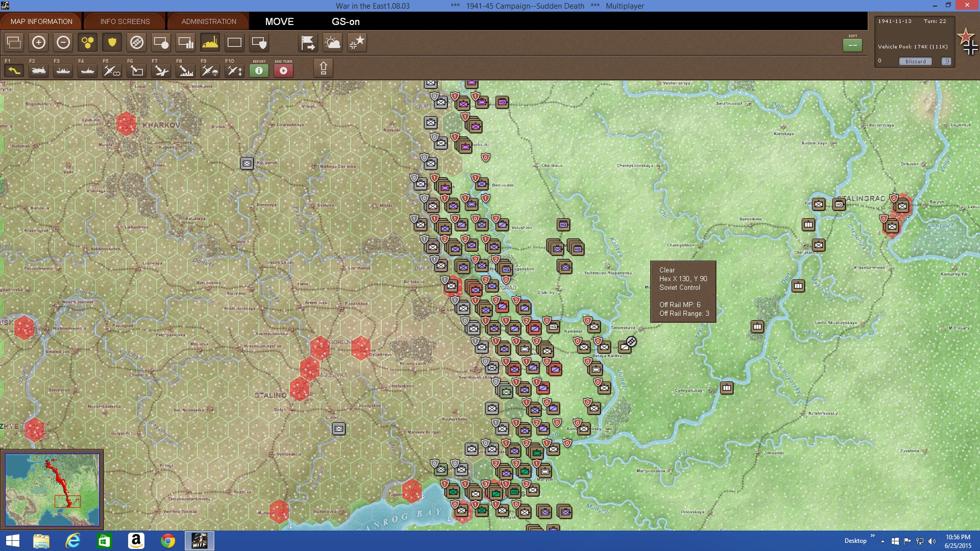Click the STALINO city label

point(271,395)
